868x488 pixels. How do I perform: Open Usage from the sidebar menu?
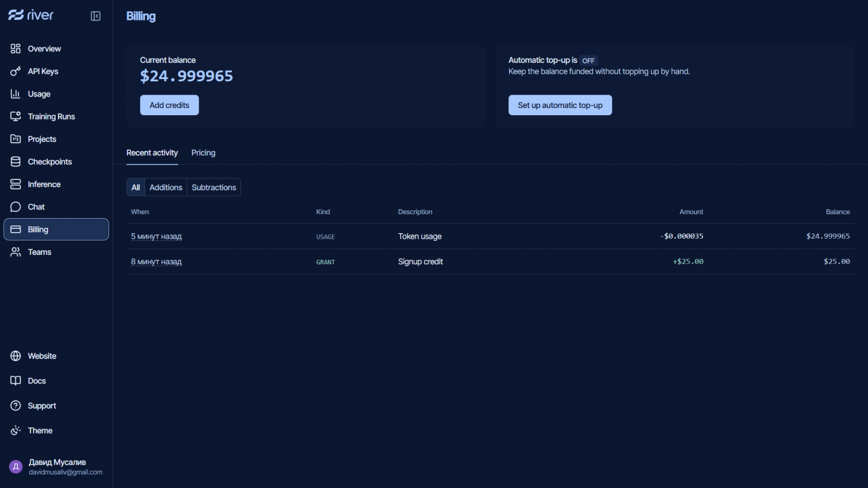[x=56, y=94]
